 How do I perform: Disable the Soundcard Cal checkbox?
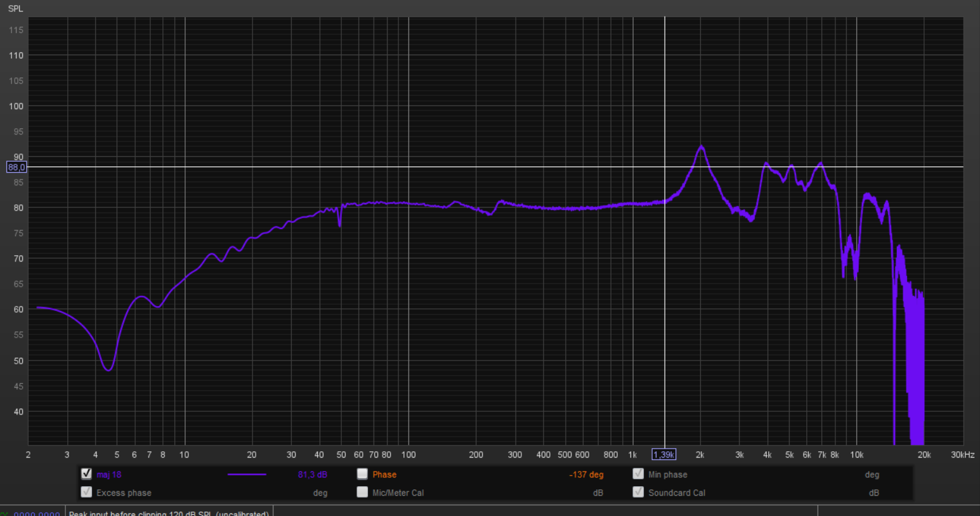(x=637, y=492)
